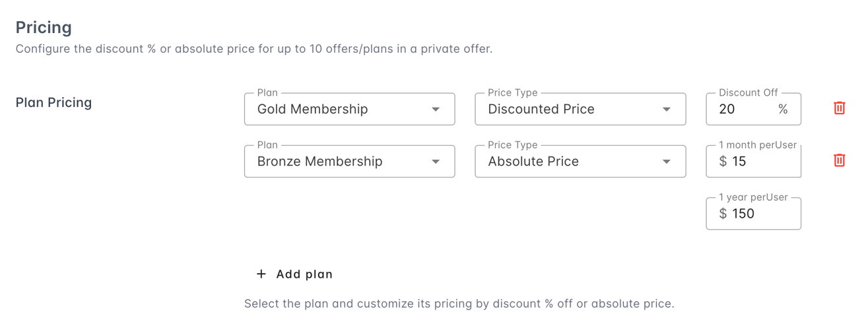This screenshot has width=868, height=330.
Task: Click the dollar sign in 1 year field
Action: [723, 214]
